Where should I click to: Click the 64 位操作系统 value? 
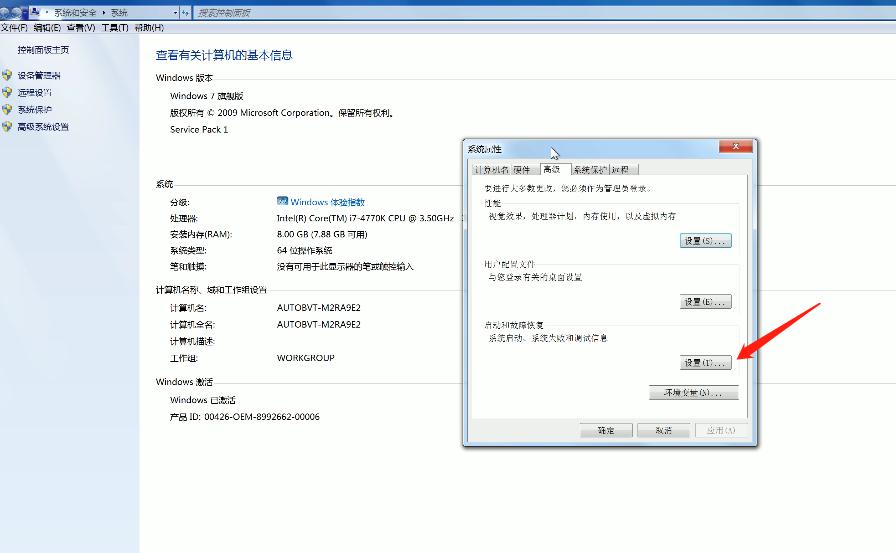tap(305, 250)
